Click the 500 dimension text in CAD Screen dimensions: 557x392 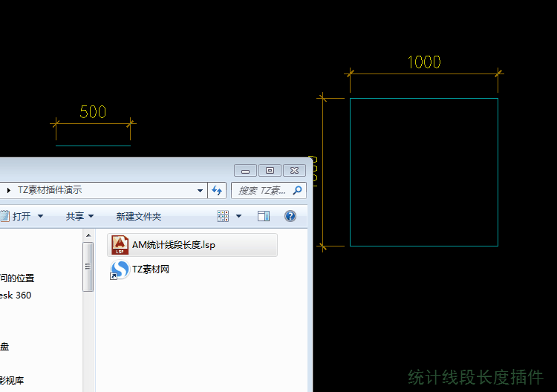93,112
